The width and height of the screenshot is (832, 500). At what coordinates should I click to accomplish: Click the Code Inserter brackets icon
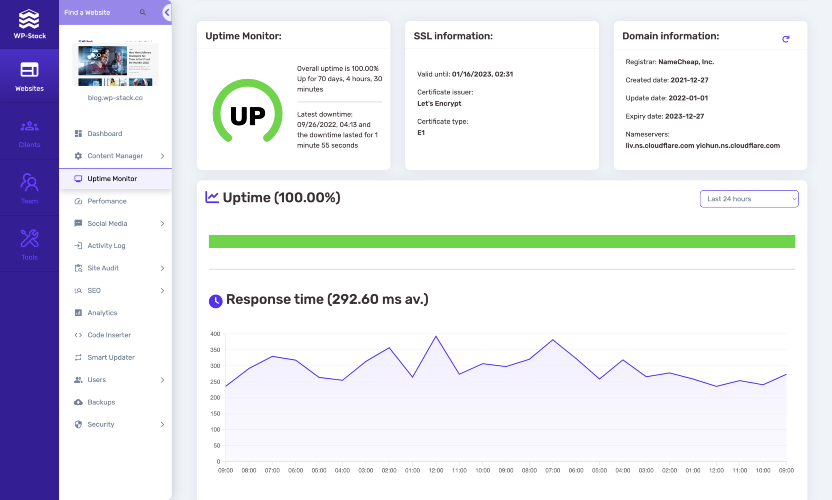coord(79,335)
